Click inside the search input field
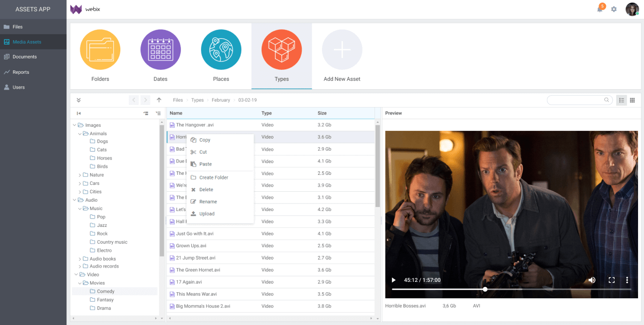 pyautogui.click(x=580, y=100)
